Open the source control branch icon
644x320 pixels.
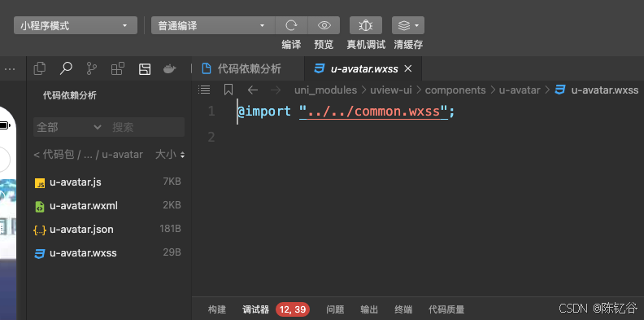pos(92,68)
